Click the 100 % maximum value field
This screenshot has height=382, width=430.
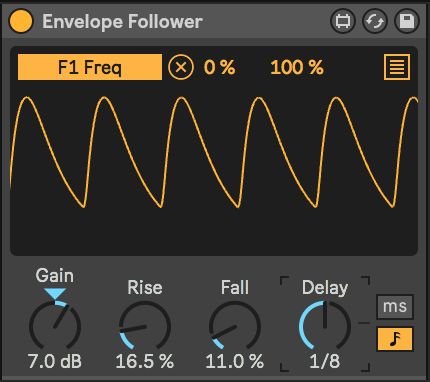pos(297,67)
